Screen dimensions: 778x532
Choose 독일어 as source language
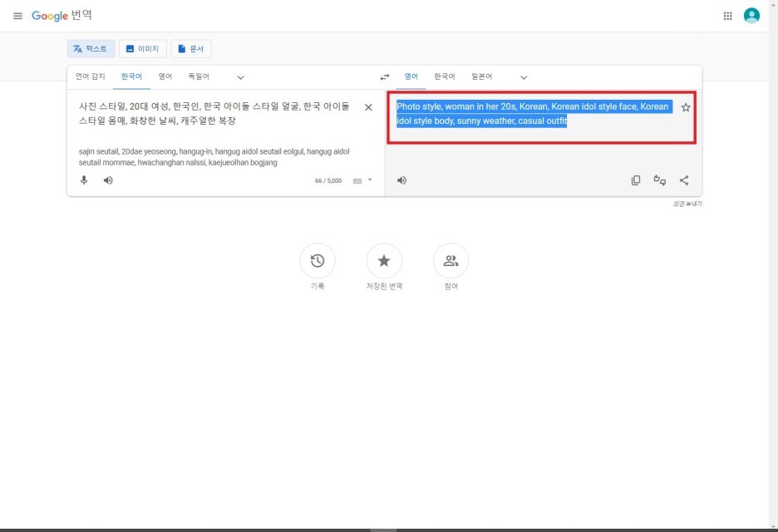coord(199,76)
